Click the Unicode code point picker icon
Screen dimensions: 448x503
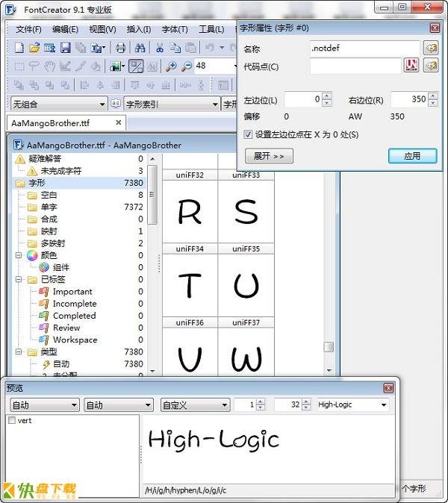coord(411,66)
